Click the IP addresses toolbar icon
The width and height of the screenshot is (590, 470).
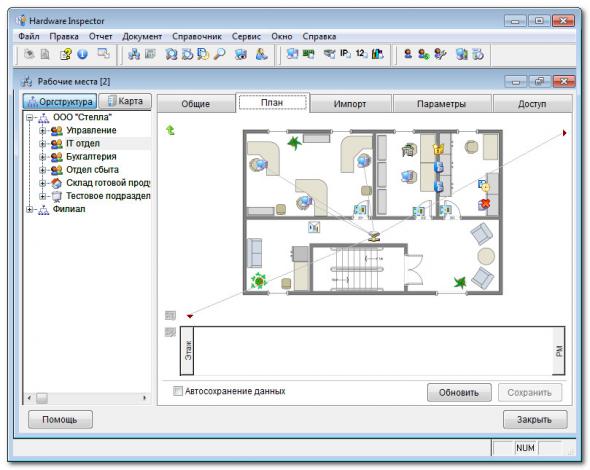tap(345, 54)
